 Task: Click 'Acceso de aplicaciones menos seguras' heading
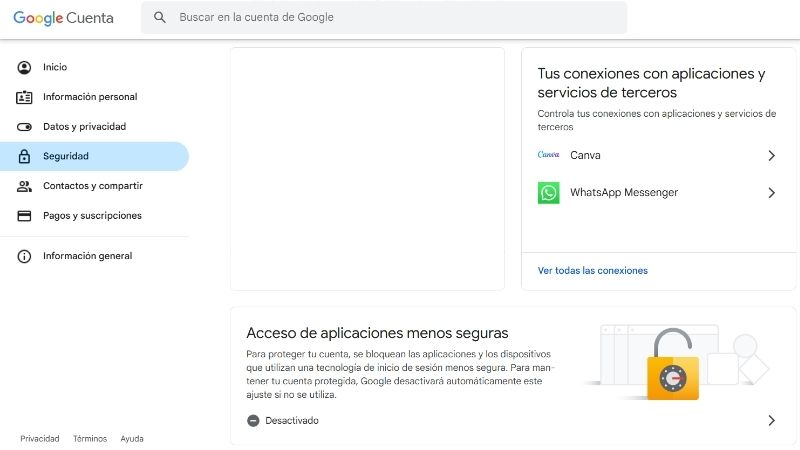377,333
